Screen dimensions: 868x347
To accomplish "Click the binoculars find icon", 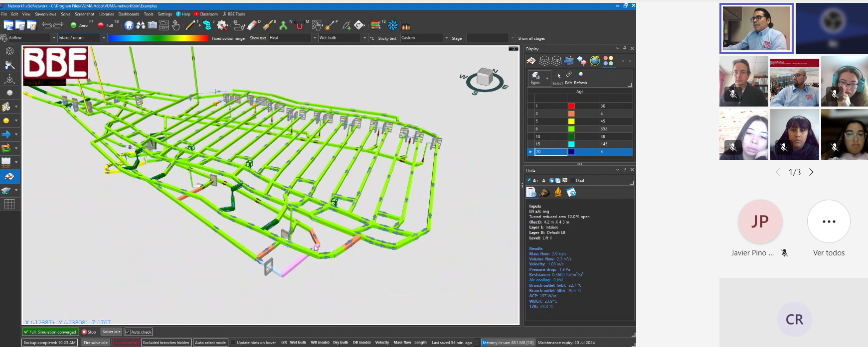I will pos(141,25).
